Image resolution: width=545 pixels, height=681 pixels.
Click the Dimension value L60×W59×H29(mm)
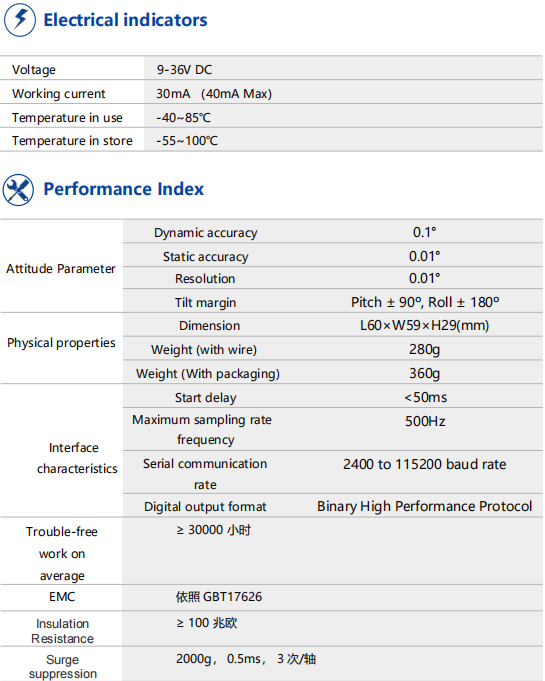click(x=424, y=325)
